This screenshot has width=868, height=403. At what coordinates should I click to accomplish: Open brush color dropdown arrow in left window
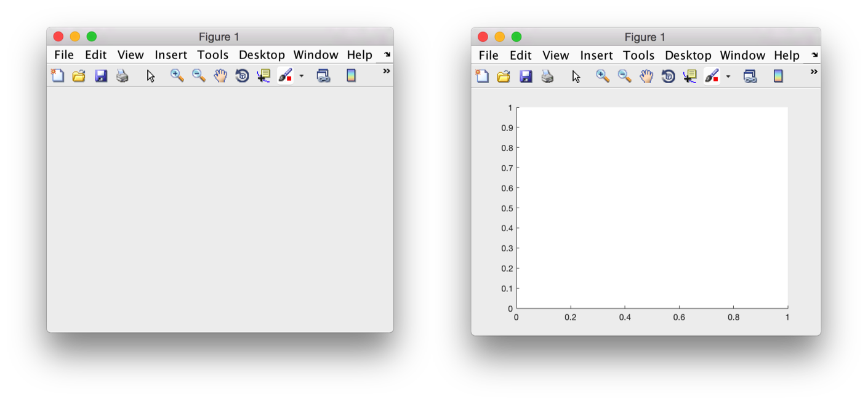[302, 76]
